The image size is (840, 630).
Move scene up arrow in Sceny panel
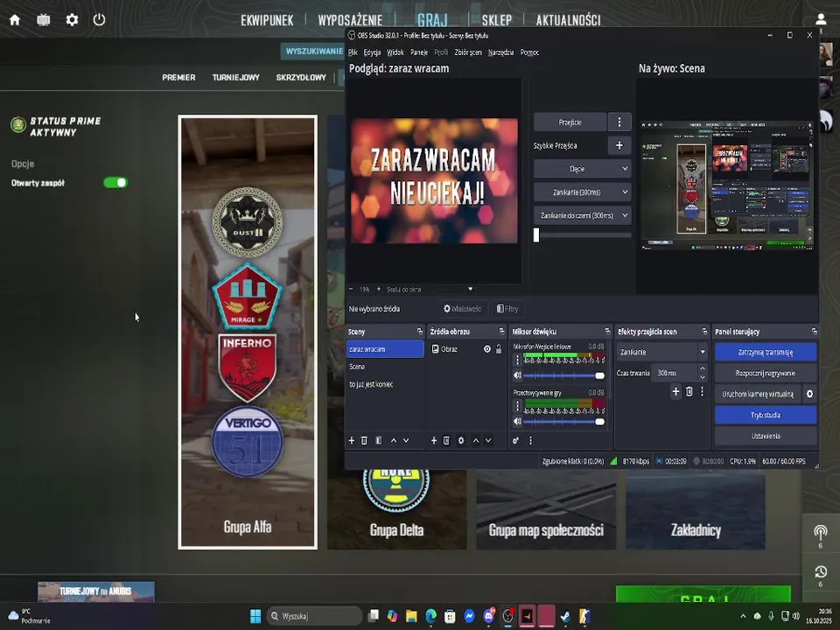(x=394, y=440)
